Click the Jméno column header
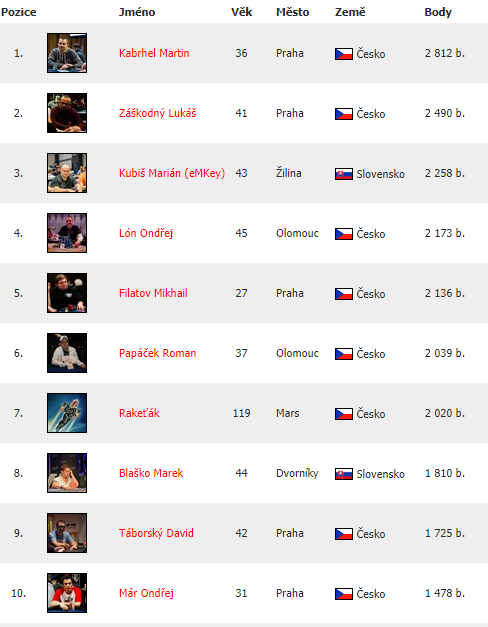The image size is (488, 627). click(137, 12)
